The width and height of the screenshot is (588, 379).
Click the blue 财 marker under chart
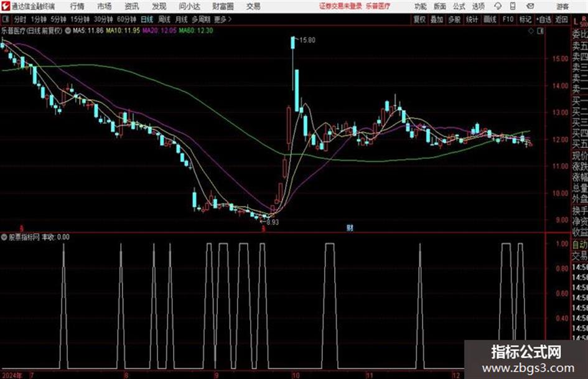pyautogui.click(x=350, y=228)
